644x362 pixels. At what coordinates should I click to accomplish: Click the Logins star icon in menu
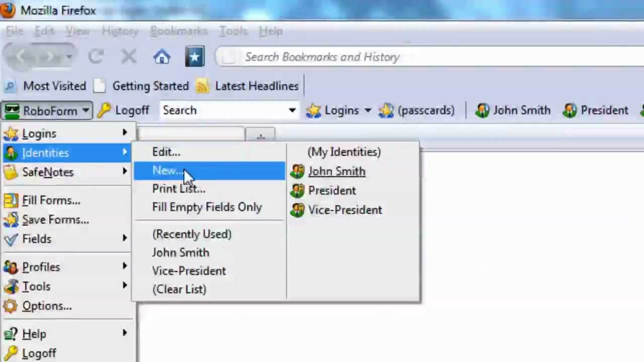tap(11, 134)
